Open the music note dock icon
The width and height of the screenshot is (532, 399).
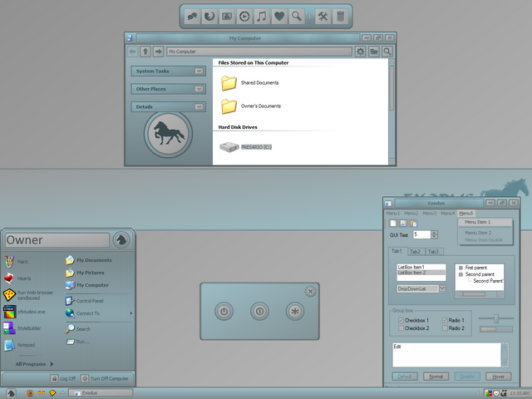point(262,17)
